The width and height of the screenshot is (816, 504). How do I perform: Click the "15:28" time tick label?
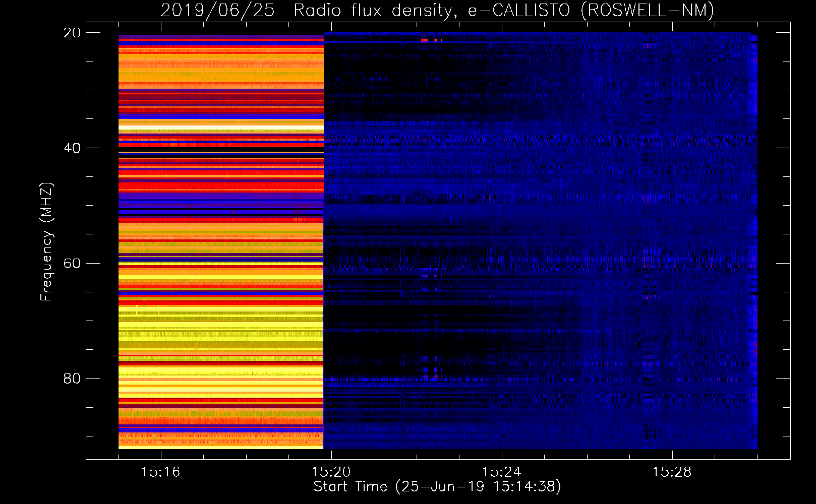pos(672,472)
